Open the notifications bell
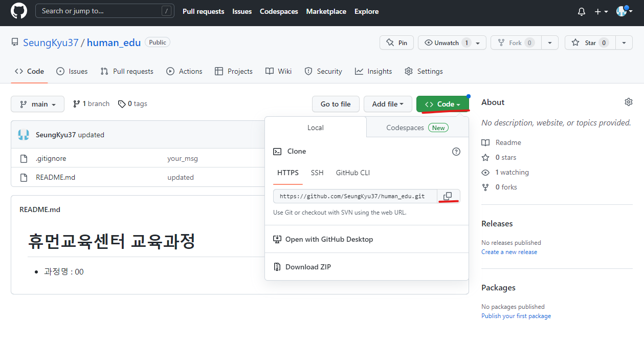Viewport: 644px width, 337px height. pos(582,12)
